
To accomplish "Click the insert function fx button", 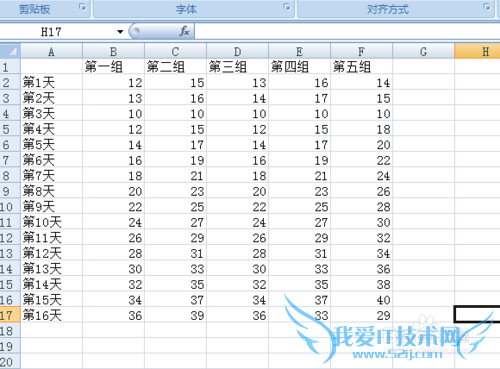I will (184, 31).
